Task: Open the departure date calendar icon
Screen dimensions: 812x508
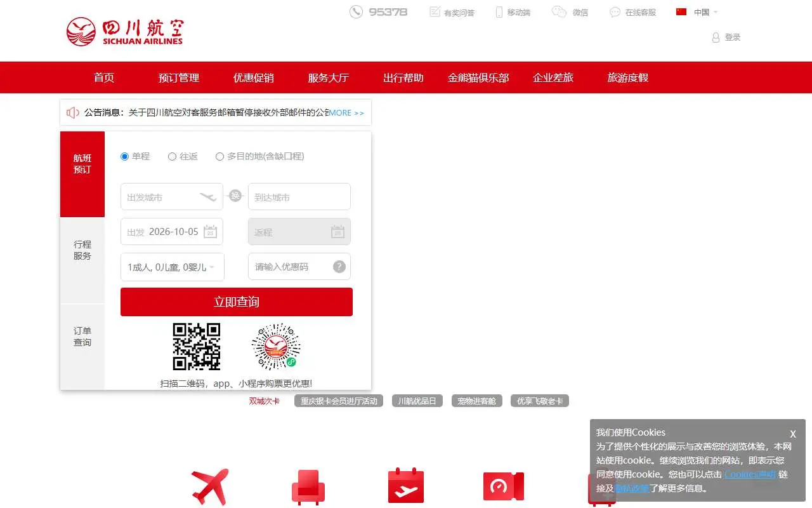Action: tap(210, 232)
